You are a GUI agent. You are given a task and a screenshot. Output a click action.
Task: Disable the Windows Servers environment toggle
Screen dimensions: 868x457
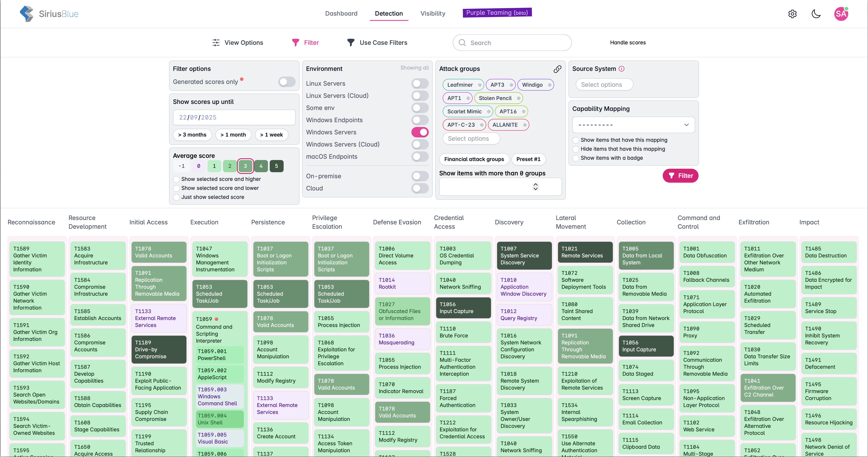(420, 132)
